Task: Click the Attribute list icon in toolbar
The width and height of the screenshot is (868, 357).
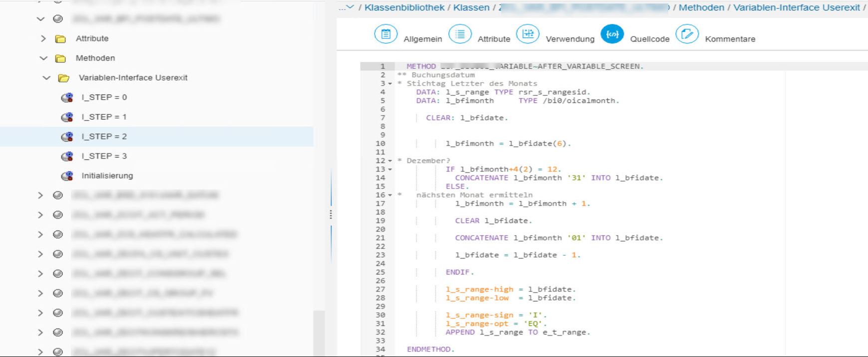Action: [460, 34]
